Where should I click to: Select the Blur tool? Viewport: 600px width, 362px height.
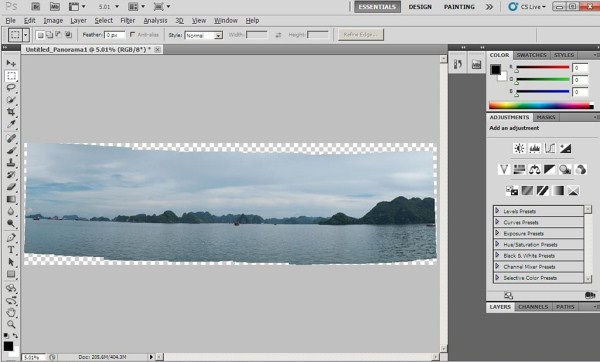point(11,212)
